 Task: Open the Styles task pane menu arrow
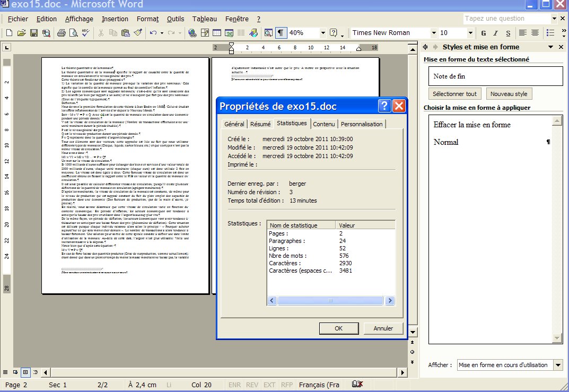(550, 47)
